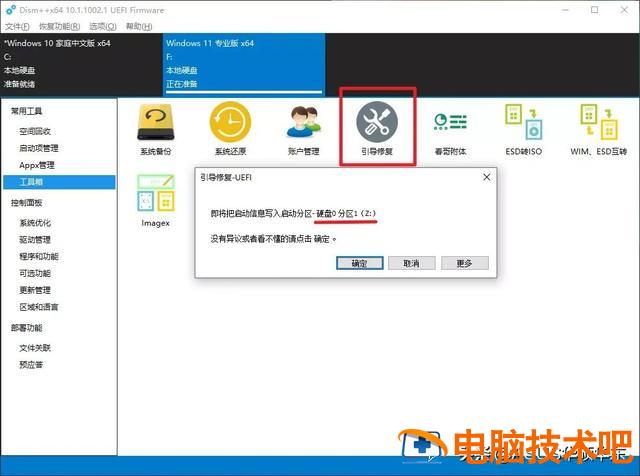
Task: Cancel the boot repair with 取消 button
Action: (x=411, y=263)
